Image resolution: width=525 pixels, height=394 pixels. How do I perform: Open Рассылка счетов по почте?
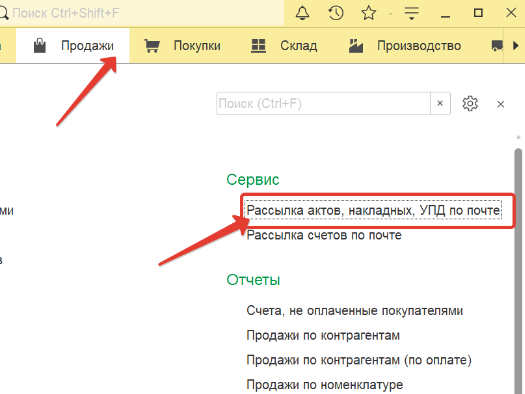(324, 235)
